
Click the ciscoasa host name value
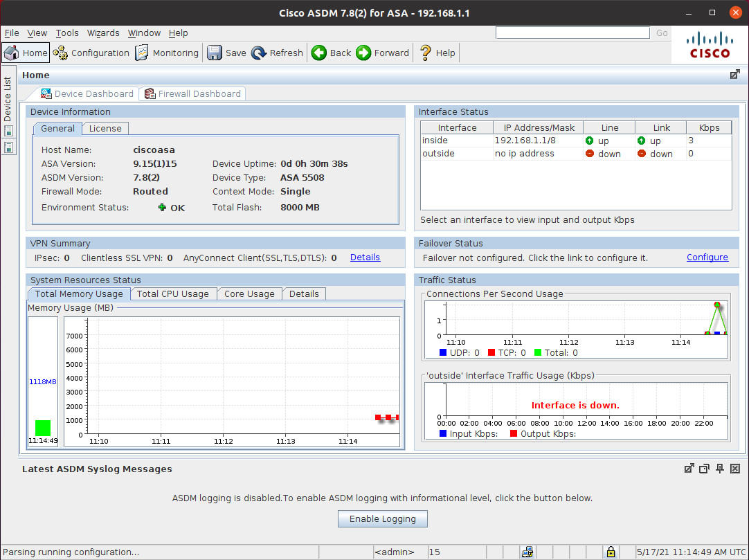tap(154, 150)
